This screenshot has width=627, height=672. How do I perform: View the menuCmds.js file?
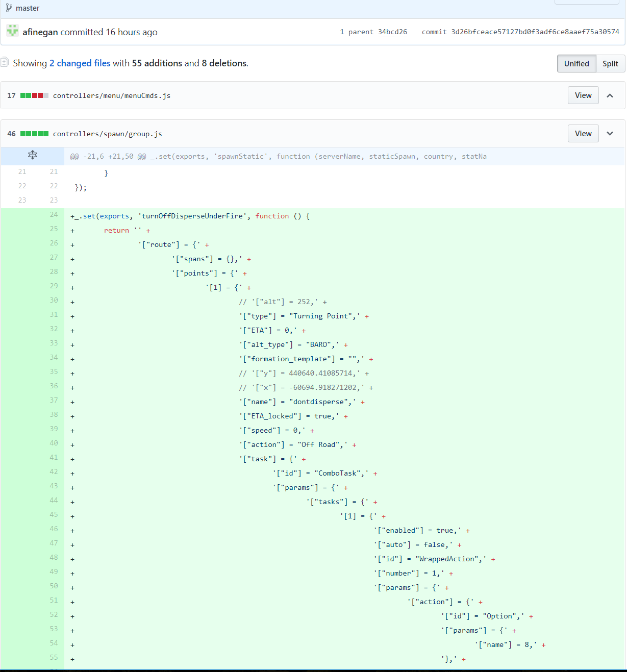pos(583,95)
